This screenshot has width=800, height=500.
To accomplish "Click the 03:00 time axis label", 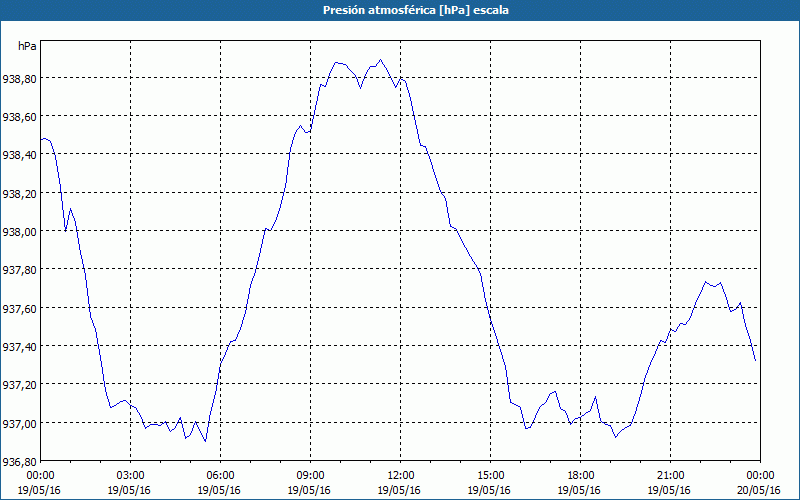I will click(131, 476).
